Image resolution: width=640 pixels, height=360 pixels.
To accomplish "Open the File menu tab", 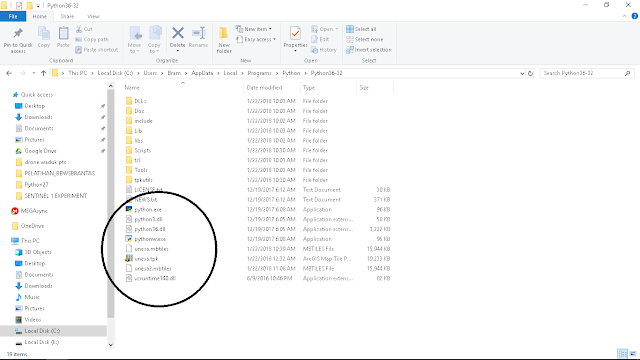I will [13, 16].
